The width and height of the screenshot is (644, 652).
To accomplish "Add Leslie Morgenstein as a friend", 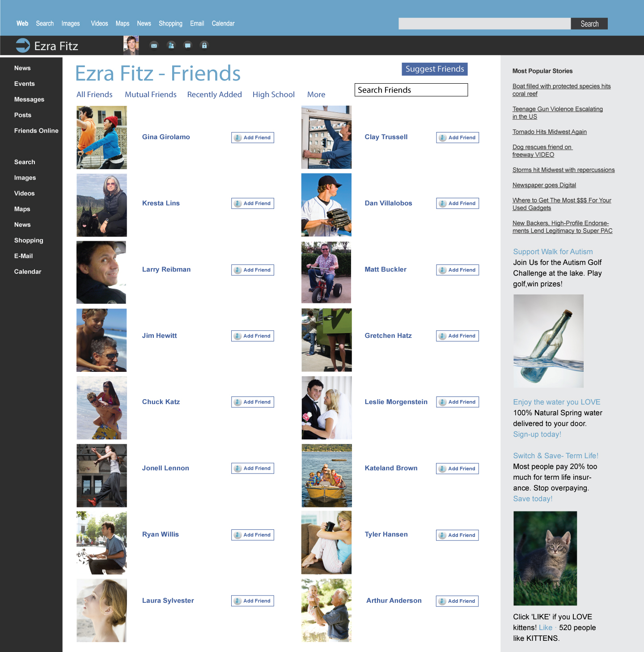I will (x=458, y=402).
